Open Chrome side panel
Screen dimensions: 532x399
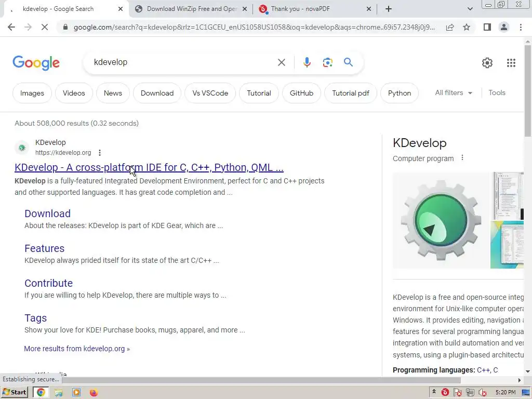tap(487, 27)
